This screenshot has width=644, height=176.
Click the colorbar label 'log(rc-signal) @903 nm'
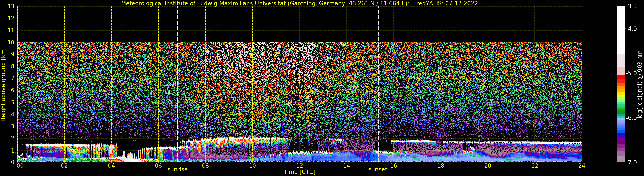640,84
